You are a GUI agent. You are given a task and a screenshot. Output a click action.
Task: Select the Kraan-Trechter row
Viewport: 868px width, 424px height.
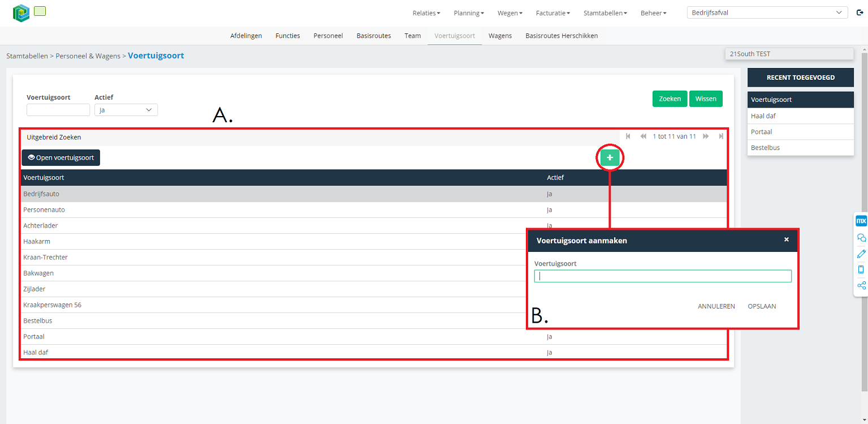tap(274, 257)
